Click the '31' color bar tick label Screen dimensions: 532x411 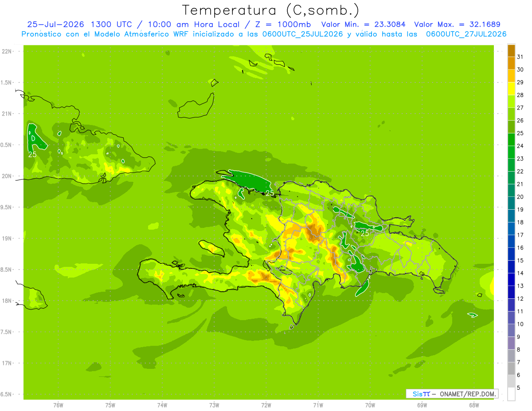[520, 57]
